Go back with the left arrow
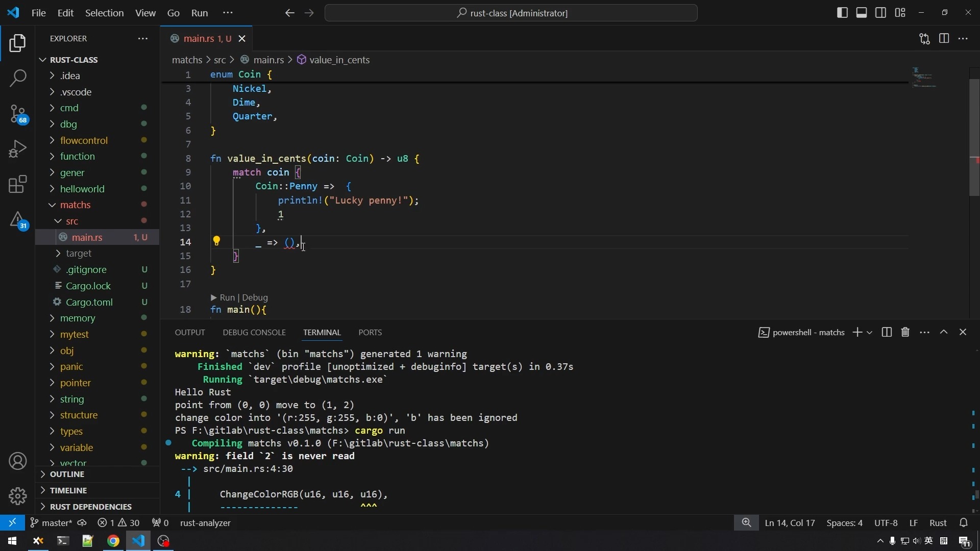Image resolution: width=980 pixels, height=551 pixels. point(289,13)
